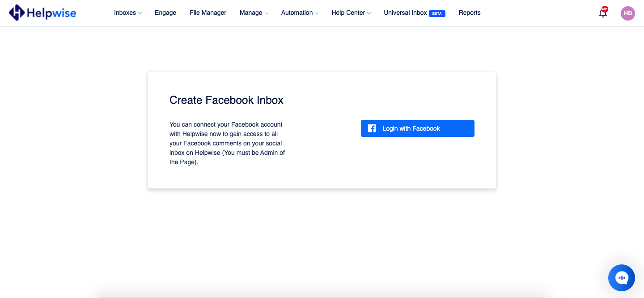Image resolution: width=644 pixels, height=298 pixels.
Task: Click the 401 notification count badge
Action: click(605, 9)
